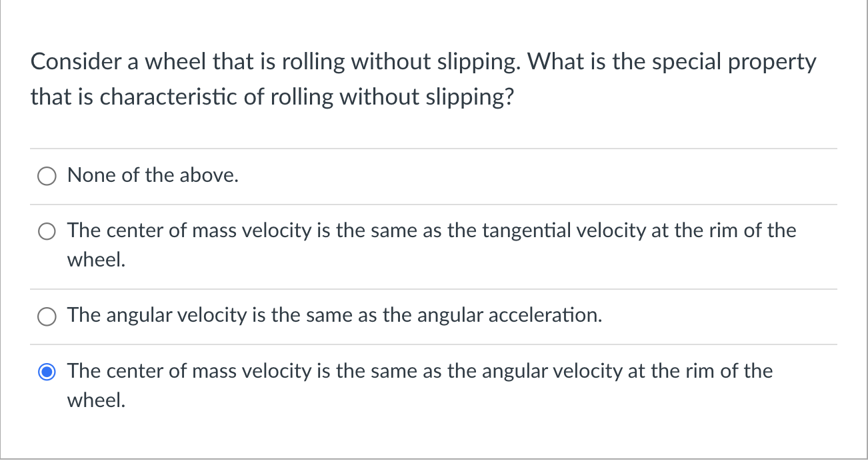The width and height of the screenshot is (868, 461).
Task: Click the 'None of the above' answer text
Action: (152, 175)
